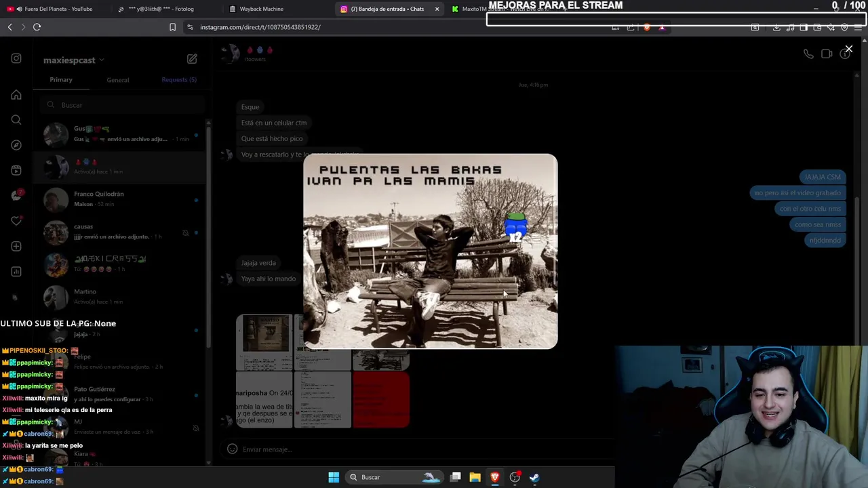Open Notifications heart icon

16,221
